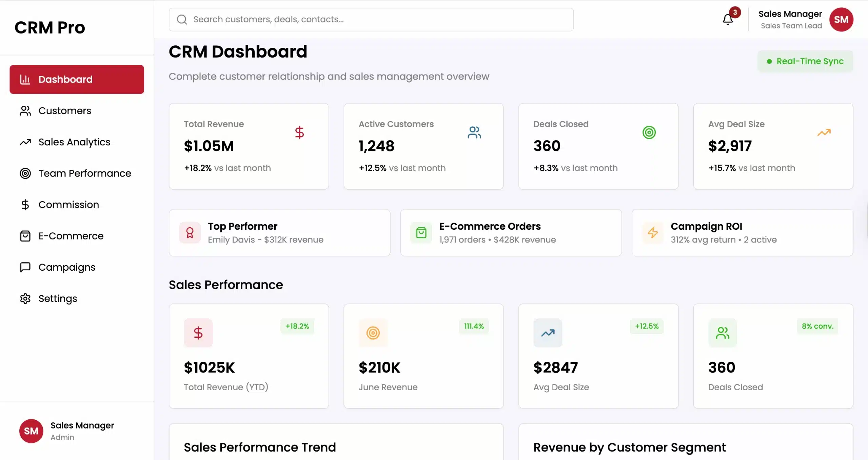Navigate to Campaigns menu item
The height and width of the screenshot is (460, 868).
click(x=67, y=267)
